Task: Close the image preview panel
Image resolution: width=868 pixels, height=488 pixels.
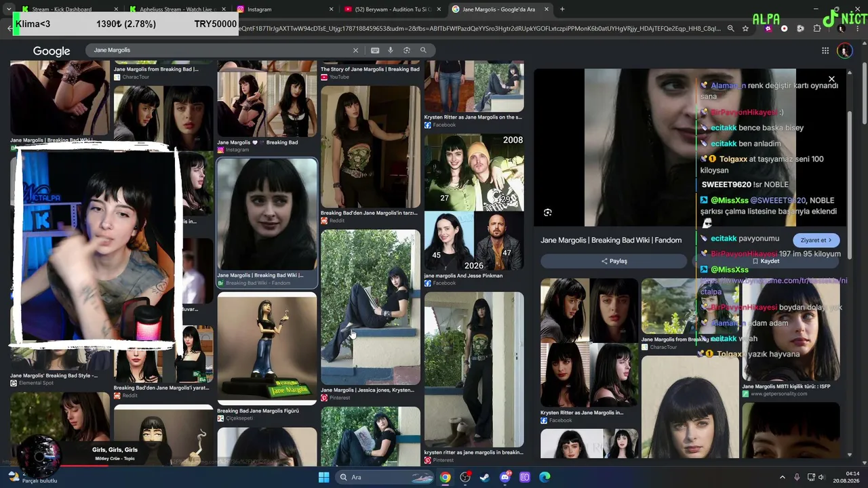Action: tap(831, 79)
